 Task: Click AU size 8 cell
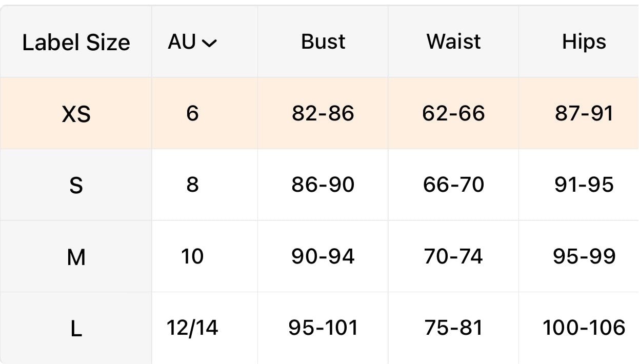tap(192, 185)
